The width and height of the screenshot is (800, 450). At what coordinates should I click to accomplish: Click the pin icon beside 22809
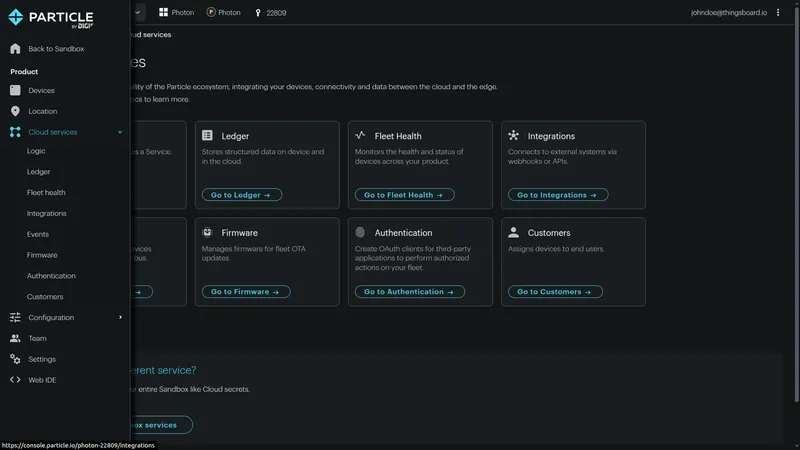tap(258, 13)
